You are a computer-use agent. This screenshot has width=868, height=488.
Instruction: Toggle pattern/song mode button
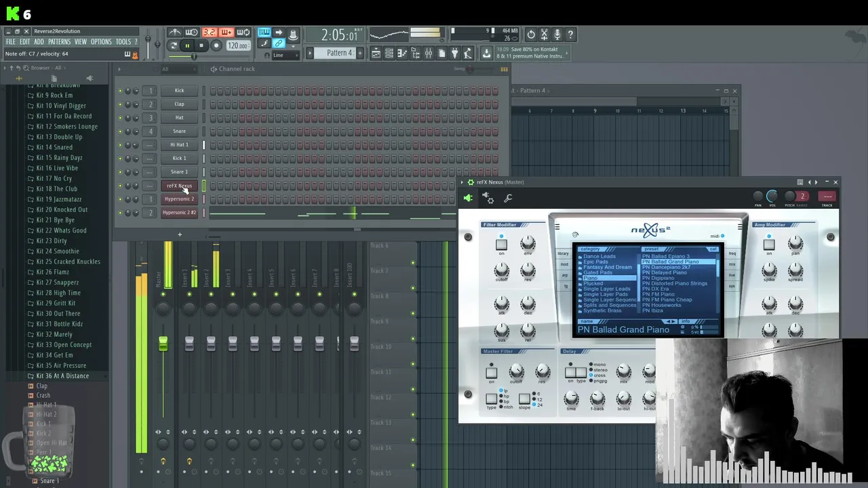click(174, 46)
